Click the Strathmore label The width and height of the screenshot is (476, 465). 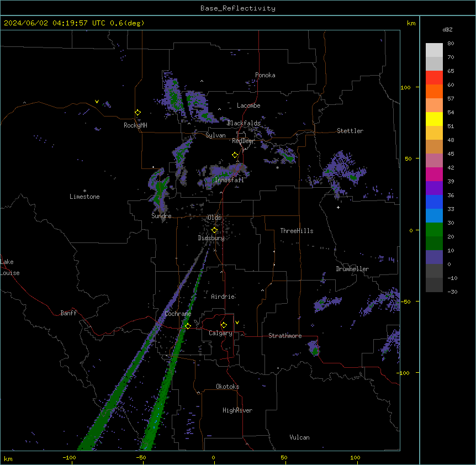tap(285, 336)
